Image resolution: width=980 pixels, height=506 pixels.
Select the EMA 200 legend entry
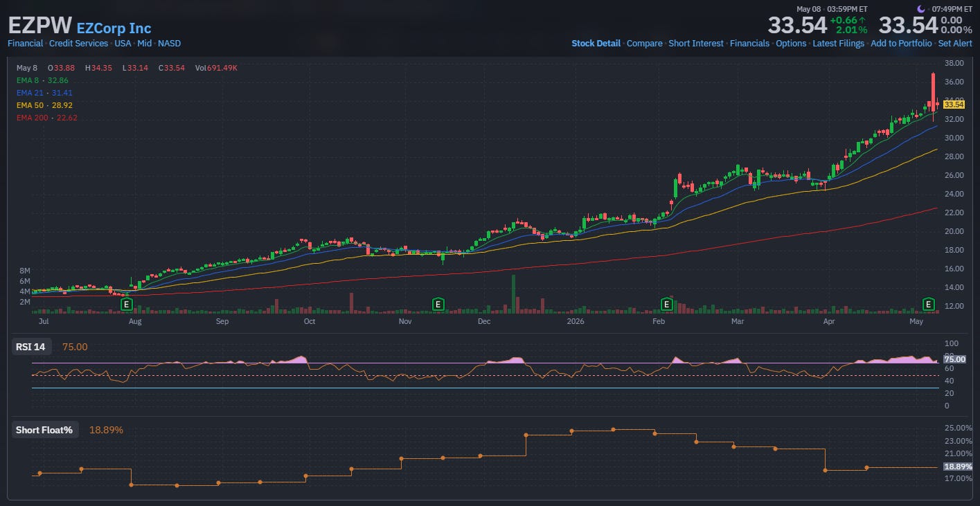(x=46, y=118)
